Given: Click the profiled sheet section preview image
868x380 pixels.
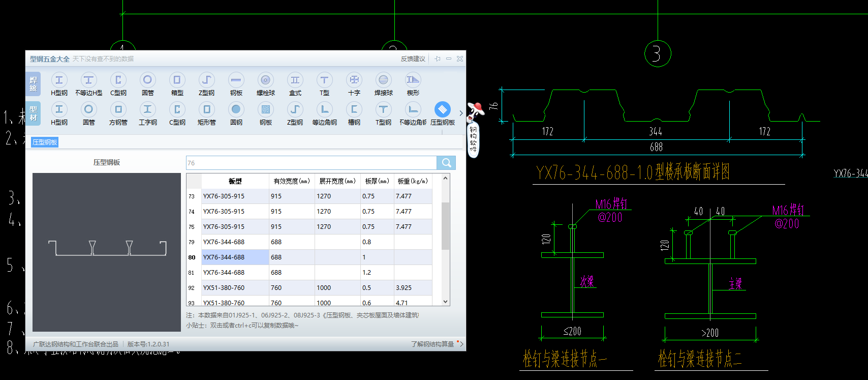Looking at the screenshot, I should (107, 252).
